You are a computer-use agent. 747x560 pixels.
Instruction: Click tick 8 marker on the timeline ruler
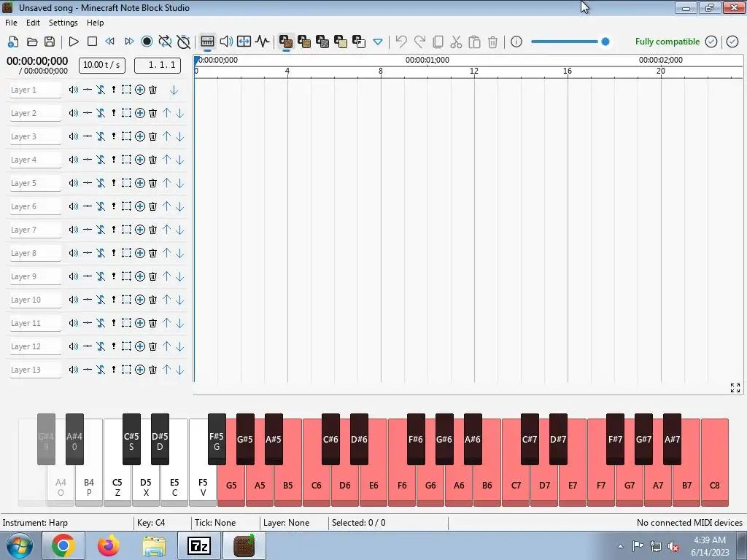(380, 71)
